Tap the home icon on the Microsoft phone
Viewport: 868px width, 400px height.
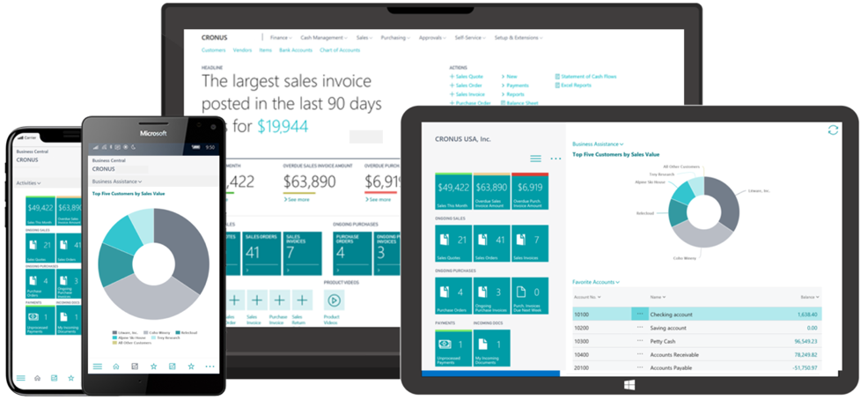pyautogui.click(x=115, y=367)
